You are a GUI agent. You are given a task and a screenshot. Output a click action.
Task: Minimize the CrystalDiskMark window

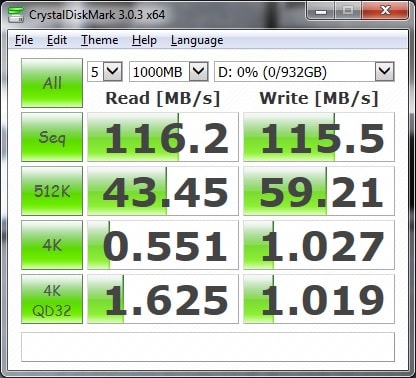(x=321, y=11)
